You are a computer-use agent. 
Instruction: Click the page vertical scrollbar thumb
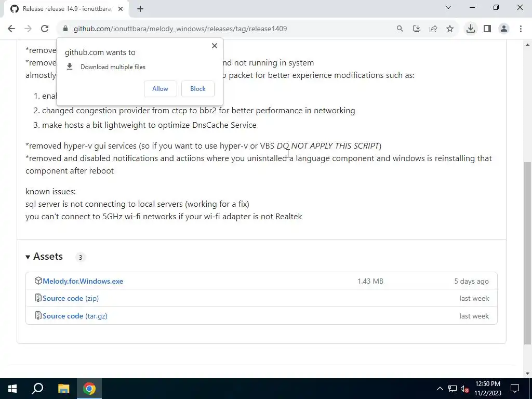pyautogui.click(x=527, y=253)
